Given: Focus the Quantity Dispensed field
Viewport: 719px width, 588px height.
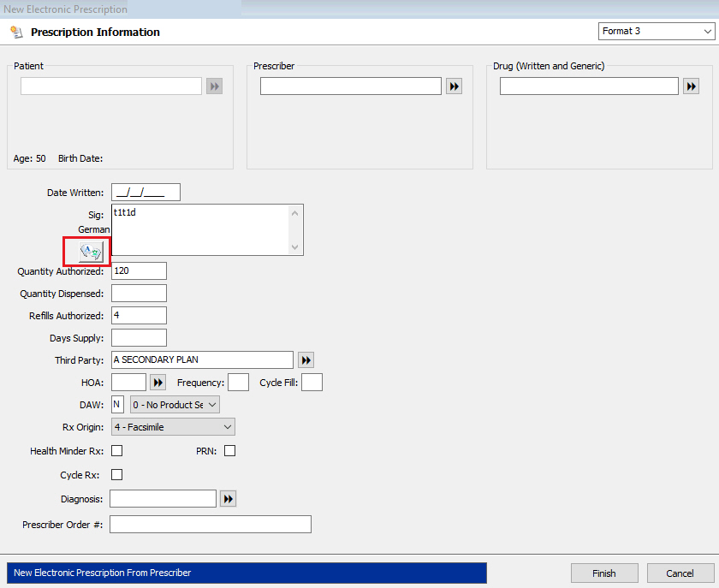Looking at the screenshot, I should [x=139, y=294].
